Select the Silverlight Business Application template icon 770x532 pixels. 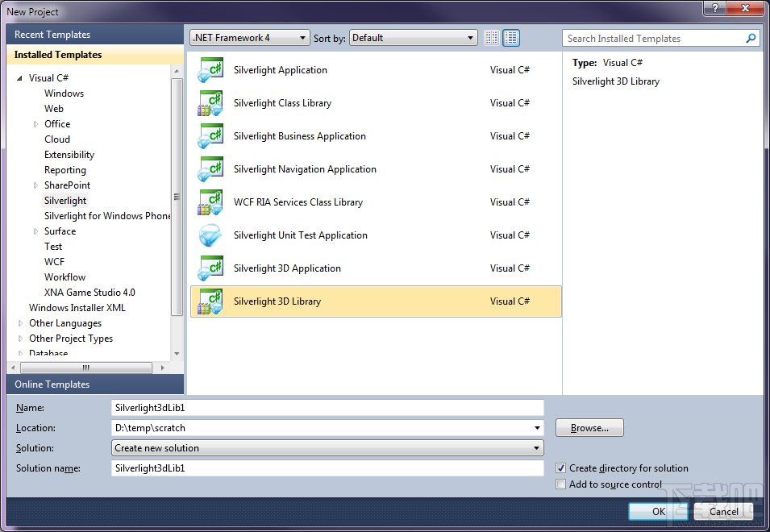pos(210,136)
